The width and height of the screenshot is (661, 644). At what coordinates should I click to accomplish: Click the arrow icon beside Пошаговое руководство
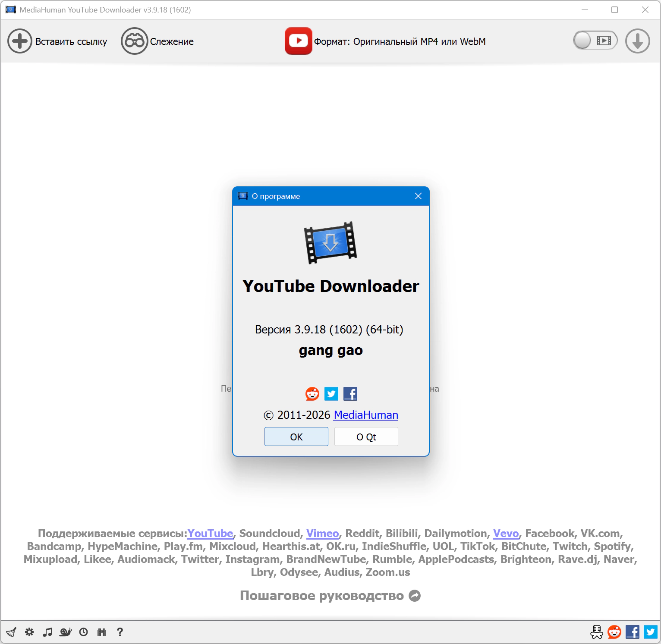click(415, 596)
